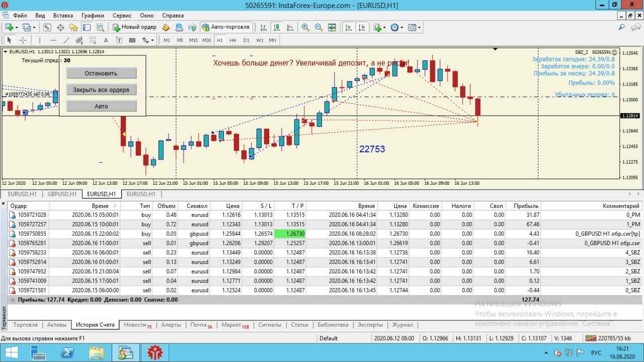Open the Графики menu

point(93,16)
